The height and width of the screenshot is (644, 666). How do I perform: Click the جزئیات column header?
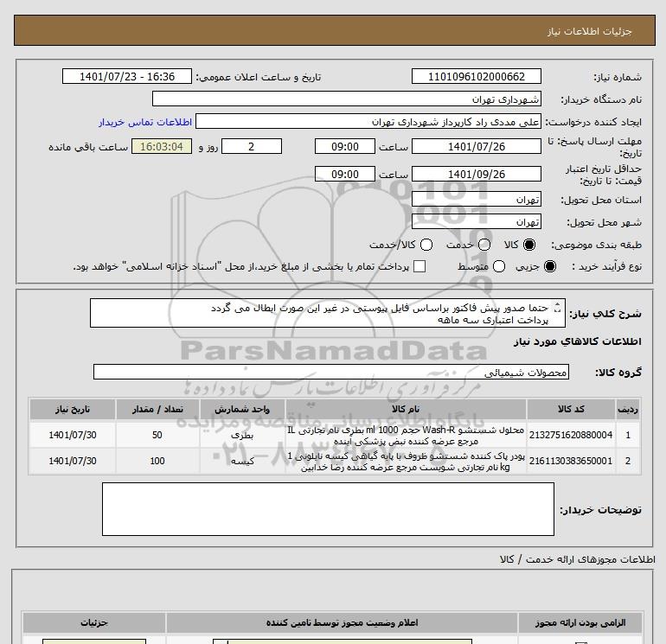94,622
